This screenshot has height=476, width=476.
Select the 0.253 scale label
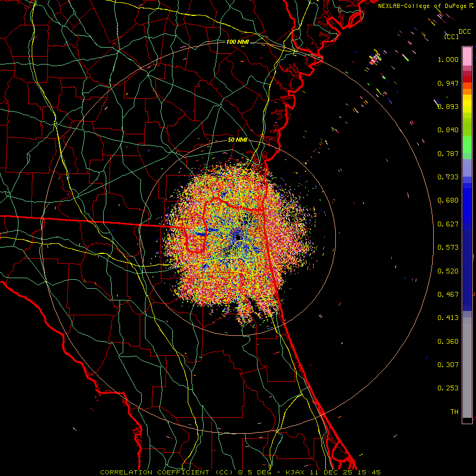click(x=448, y=388)
